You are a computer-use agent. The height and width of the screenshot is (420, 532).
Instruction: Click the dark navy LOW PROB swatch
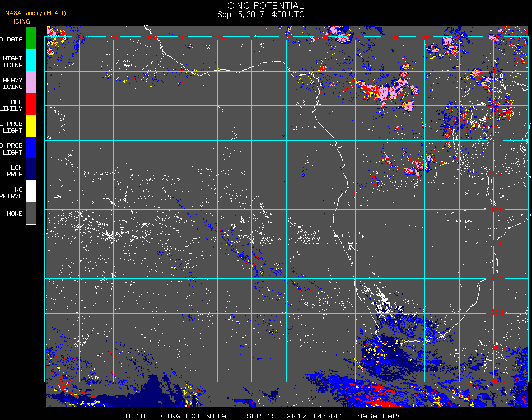pyautogui.click(x=31, y=169)
